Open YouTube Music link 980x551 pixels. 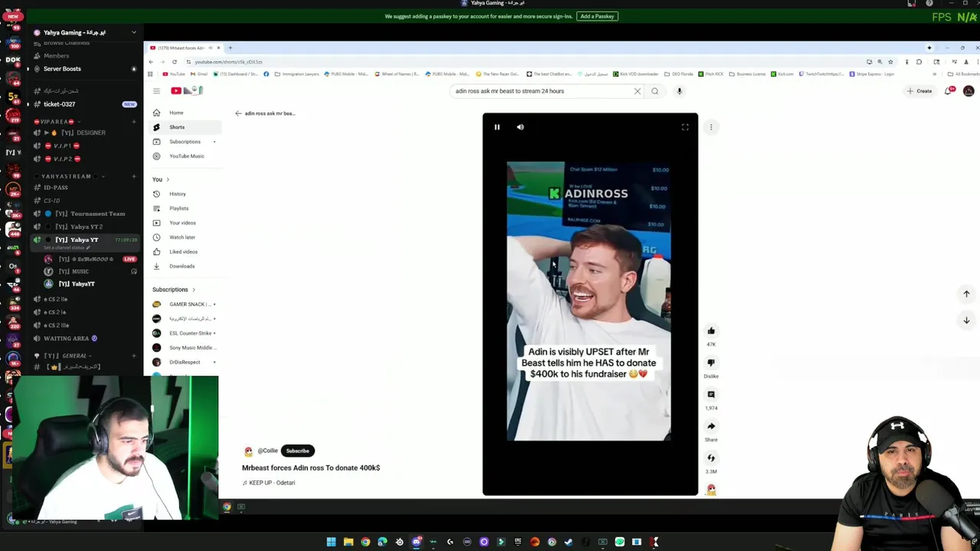point(186,156)
